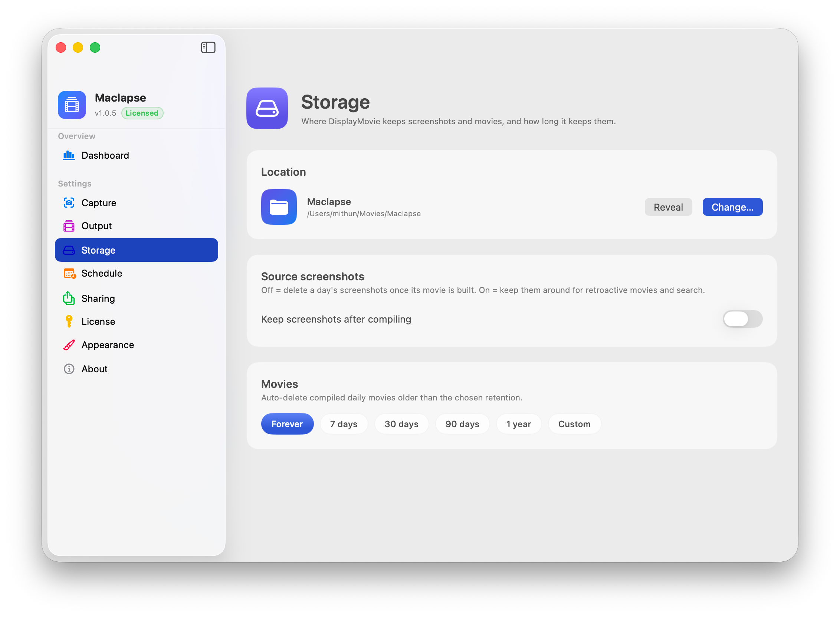
Task: Minimize window with the yellow button
Action: tap(78, 47)
